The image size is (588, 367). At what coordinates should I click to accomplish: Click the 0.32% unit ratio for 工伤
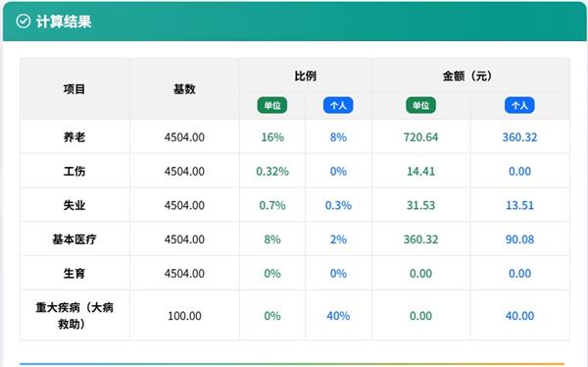coord(272,172)
